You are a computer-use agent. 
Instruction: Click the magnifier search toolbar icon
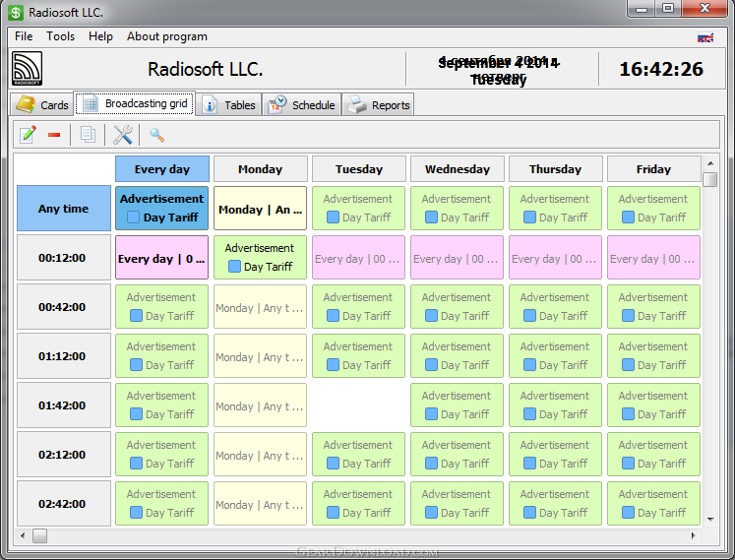pos(156,135)
